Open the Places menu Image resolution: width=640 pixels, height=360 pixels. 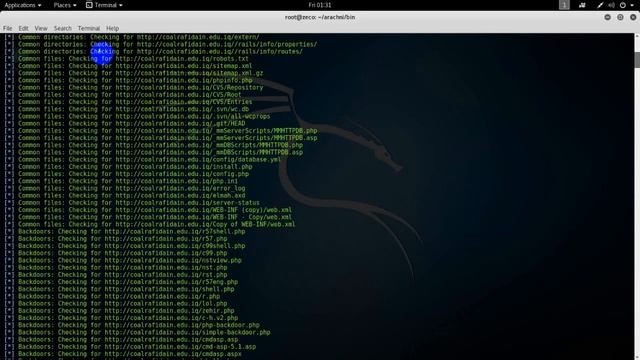click(x=64, y=5)
